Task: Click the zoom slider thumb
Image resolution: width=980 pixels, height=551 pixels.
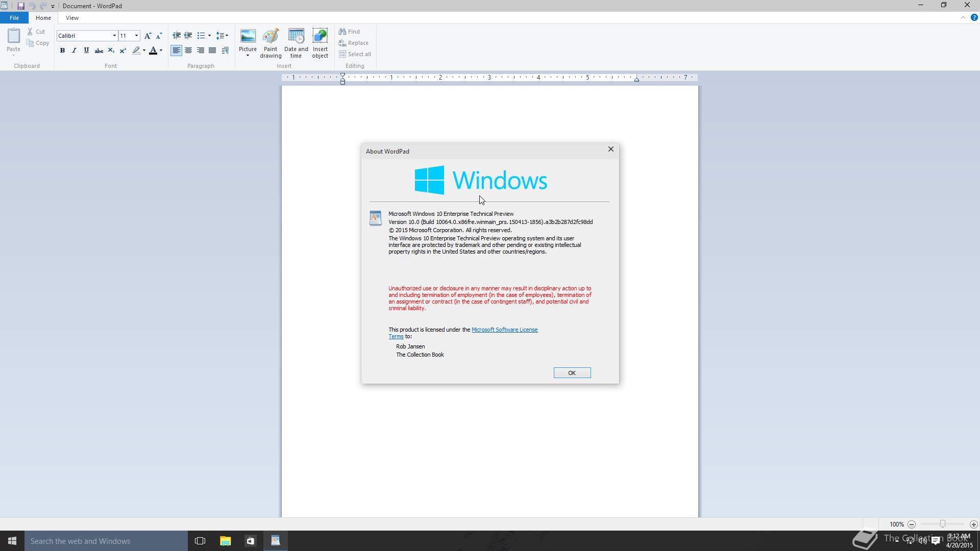Action: tap(942, 524)
